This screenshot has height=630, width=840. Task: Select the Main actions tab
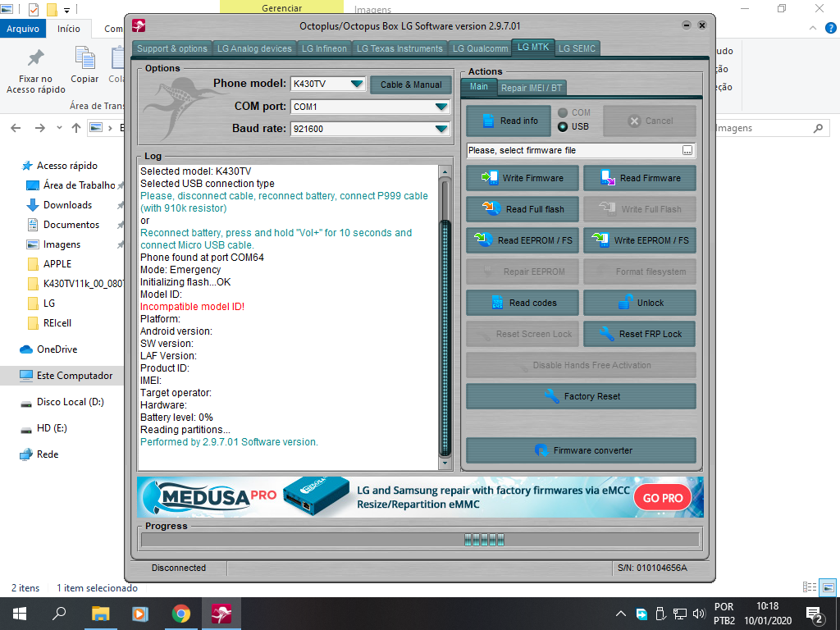(479, 86)
